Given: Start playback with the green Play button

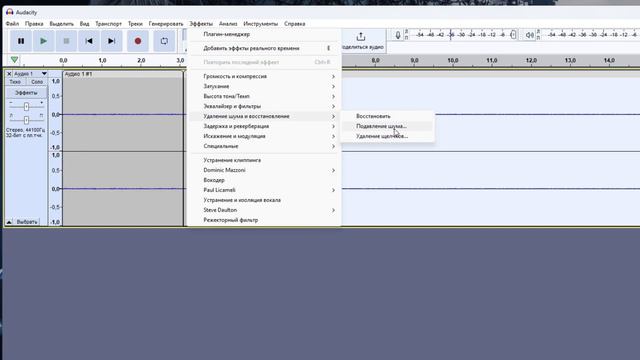Looking at the screenshot, I should click(x=43, y=41).
